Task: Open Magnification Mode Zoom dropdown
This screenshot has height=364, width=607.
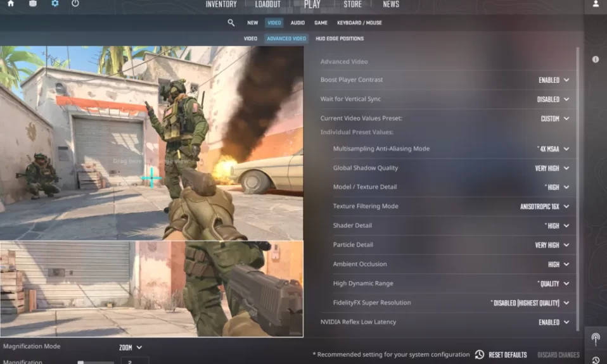Action: pyautogui.click(x=131, y=348)
